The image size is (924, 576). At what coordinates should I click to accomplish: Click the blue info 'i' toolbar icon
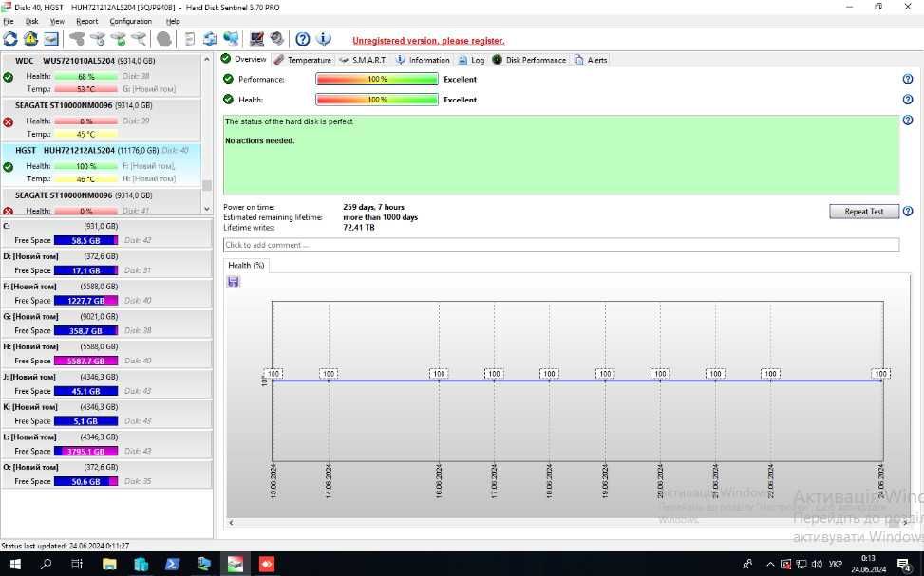pos(324,40)
